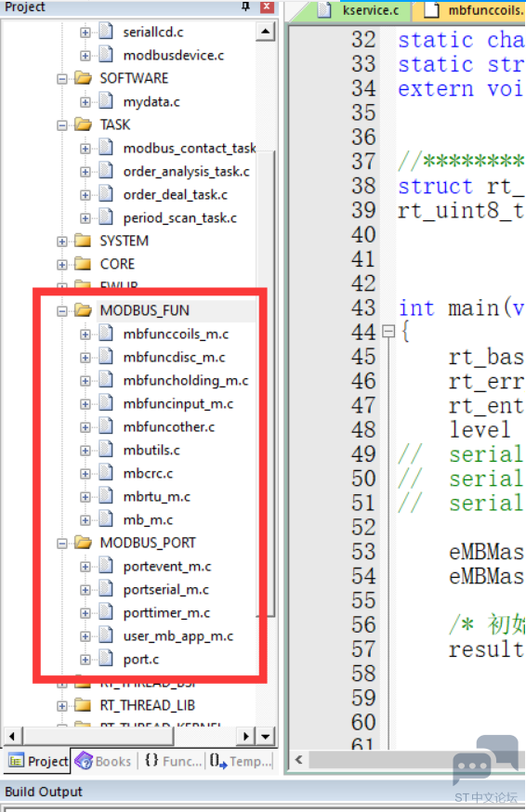526x812 pixels.
Task: Click the project tree scroll up arrow
Action: point(266,32)
